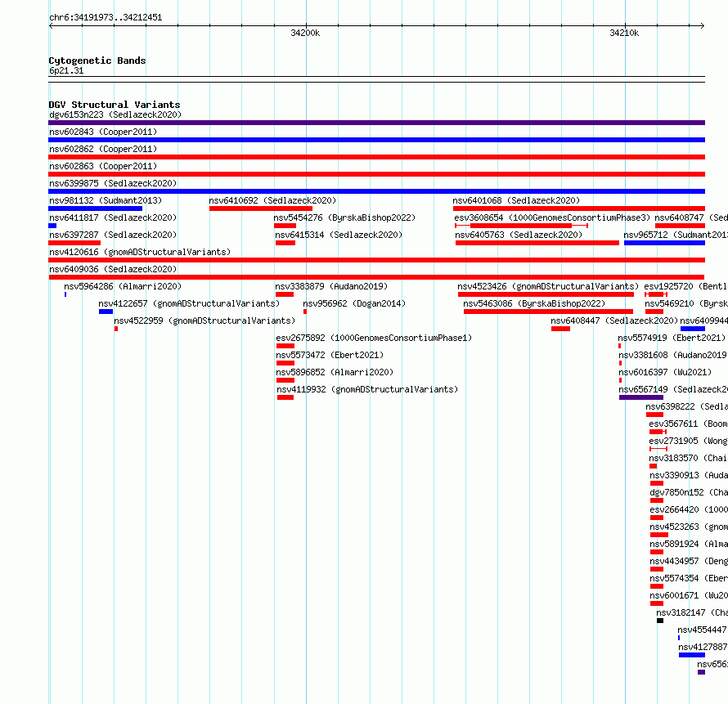
Task: Click the nsv965712 Sudmant label
Action: (x=676, y=235)
